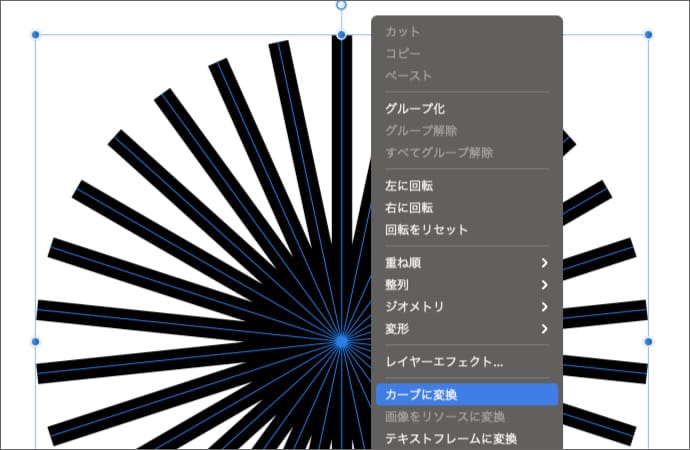Click the left-middle selection handle

point(36,342)
